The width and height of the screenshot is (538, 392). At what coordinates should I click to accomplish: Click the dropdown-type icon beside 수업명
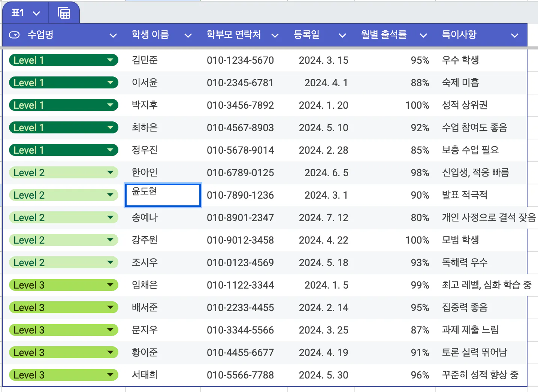click(x=14, y=35)
